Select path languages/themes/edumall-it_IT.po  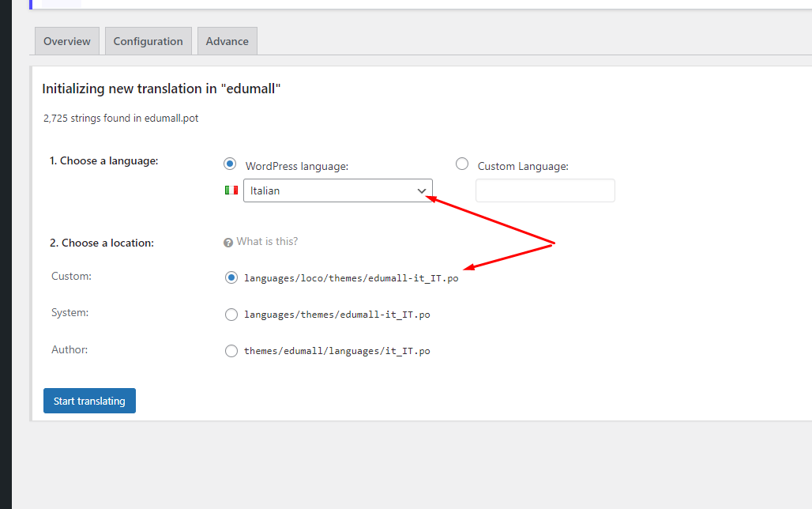[x=337, y=315]
